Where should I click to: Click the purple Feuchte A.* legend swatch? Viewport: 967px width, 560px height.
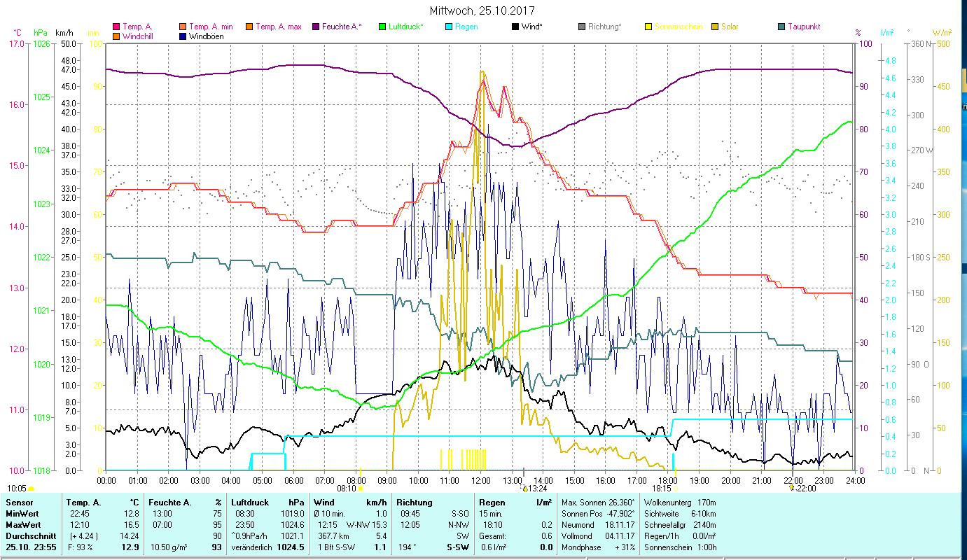315,27
